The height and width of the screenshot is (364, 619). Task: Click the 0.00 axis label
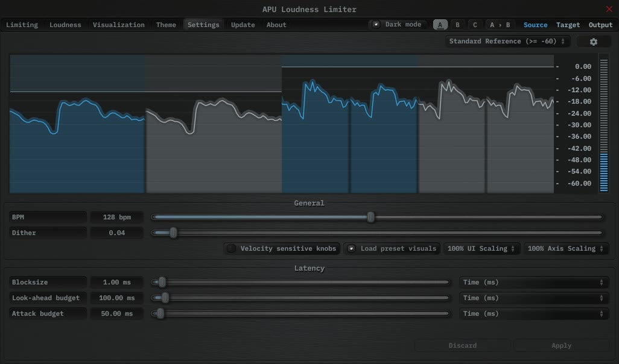tap(583, 67)
